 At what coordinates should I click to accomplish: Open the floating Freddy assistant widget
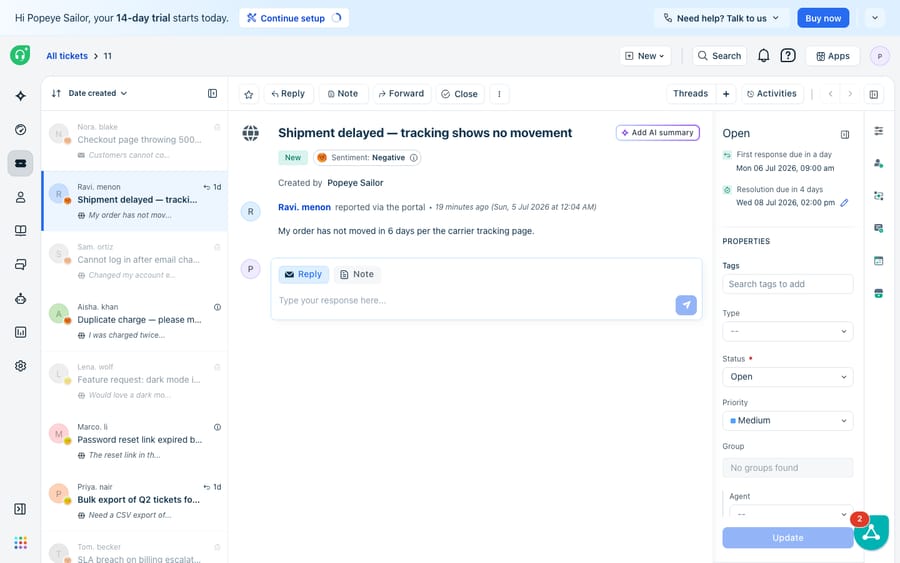point(871,532)
